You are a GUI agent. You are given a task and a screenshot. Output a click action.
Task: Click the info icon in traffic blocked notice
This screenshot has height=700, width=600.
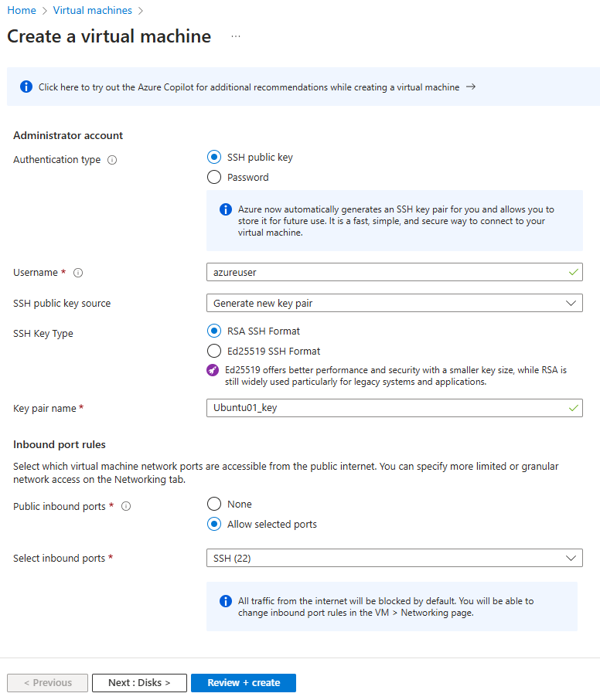(x=226, y=601)
